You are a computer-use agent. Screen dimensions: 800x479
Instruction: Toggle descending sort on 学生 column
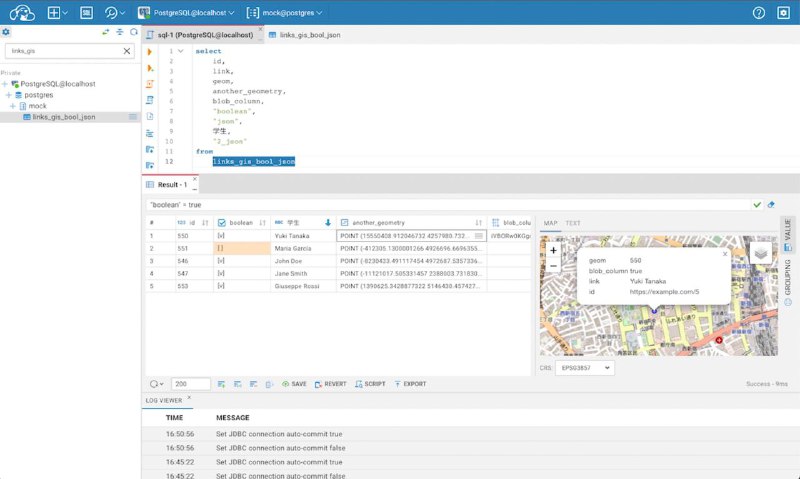(x=328, y=223)
